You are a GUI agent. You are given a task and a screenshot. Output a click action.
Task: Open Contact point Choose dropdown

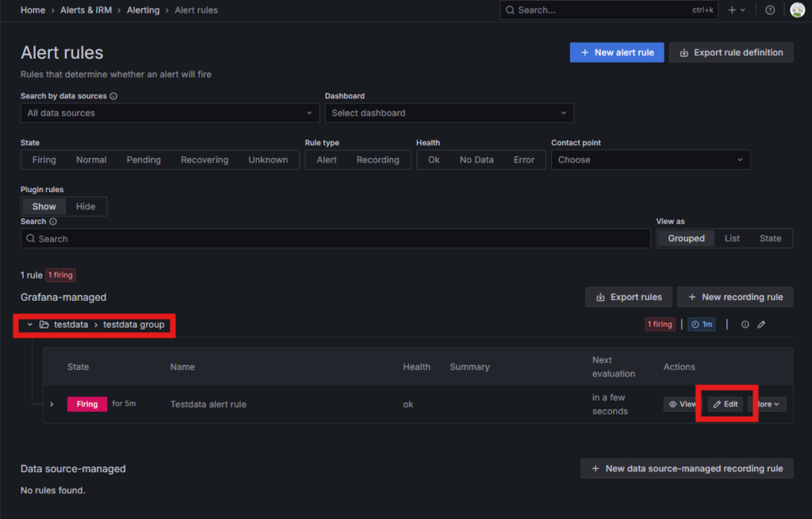click(650, 160)
